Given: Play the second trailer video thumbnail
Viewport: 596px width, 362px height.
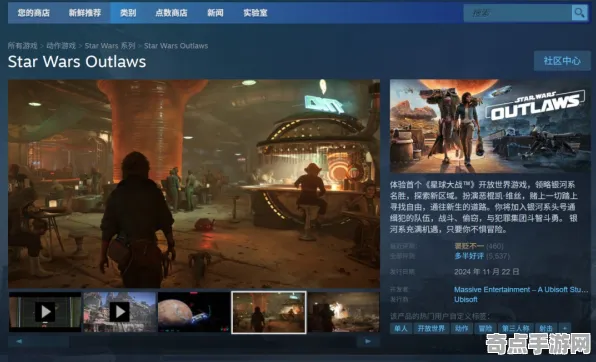Looking at the screenshot, I should click(x=119, y=312).
